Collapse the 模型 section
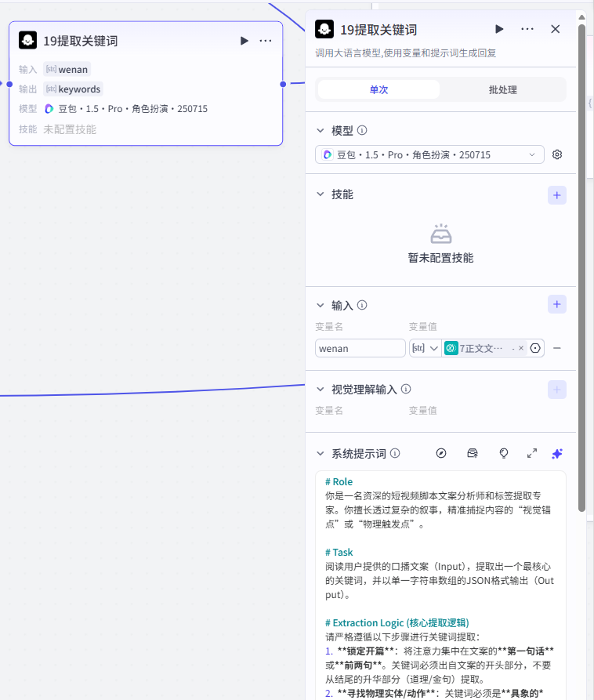 tap(320, 130)
